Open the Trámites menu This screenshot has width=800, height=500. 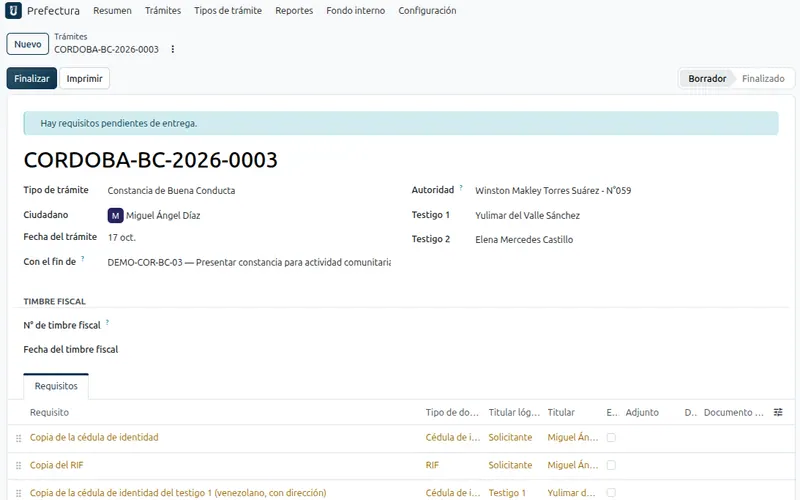coord(163,10)
